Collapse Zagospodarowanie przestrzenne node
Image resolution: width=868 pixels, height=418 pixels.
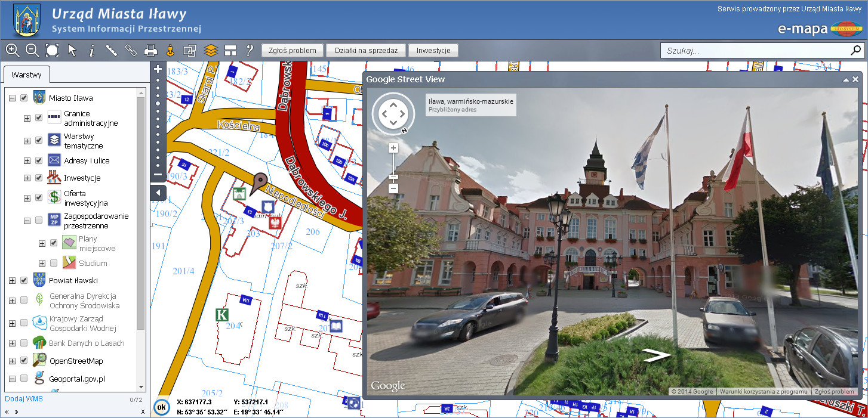tap(27, 221)
